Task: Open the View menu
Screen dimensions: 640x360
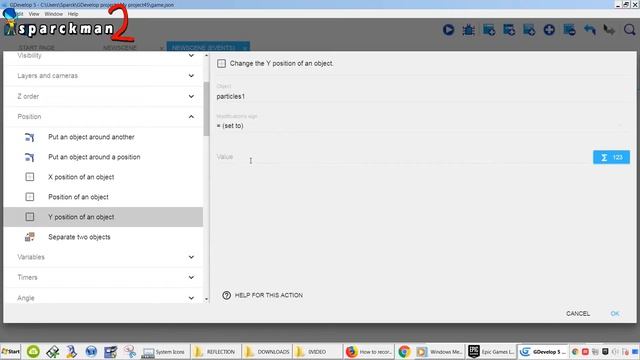Action: (x=34, y=14)
